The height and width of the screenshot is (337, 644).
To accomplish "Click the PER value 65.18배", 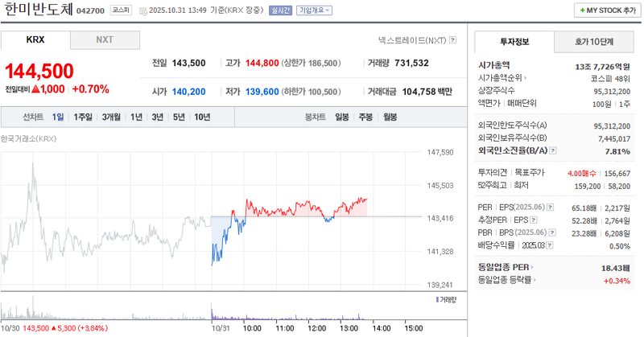I will 584,208.
